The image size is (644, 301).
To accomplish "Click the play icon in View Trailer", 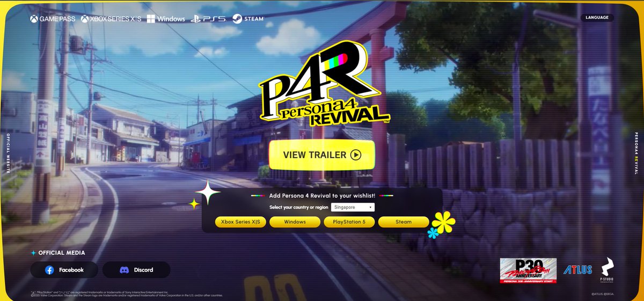I will coord(356,155).
